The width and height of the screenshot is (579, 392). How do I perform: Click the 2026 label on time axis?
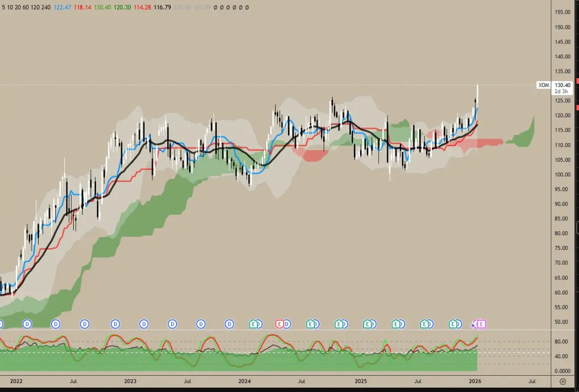click(x=475, y=381)
